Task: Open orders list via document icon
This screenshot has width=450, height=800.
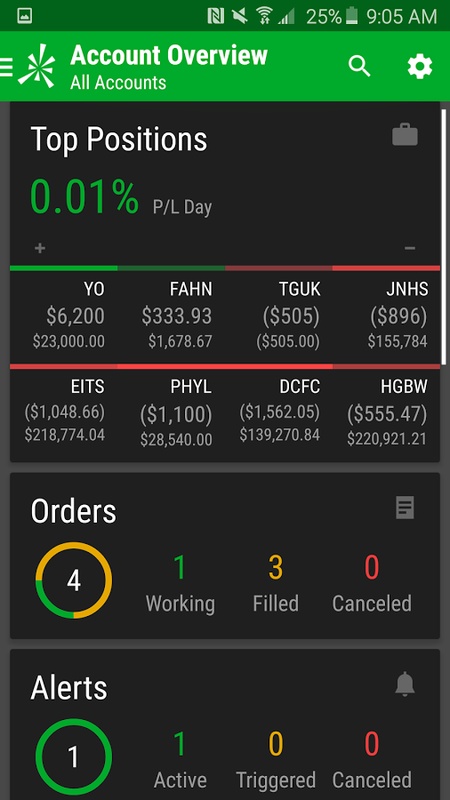Action: (405, 508)
